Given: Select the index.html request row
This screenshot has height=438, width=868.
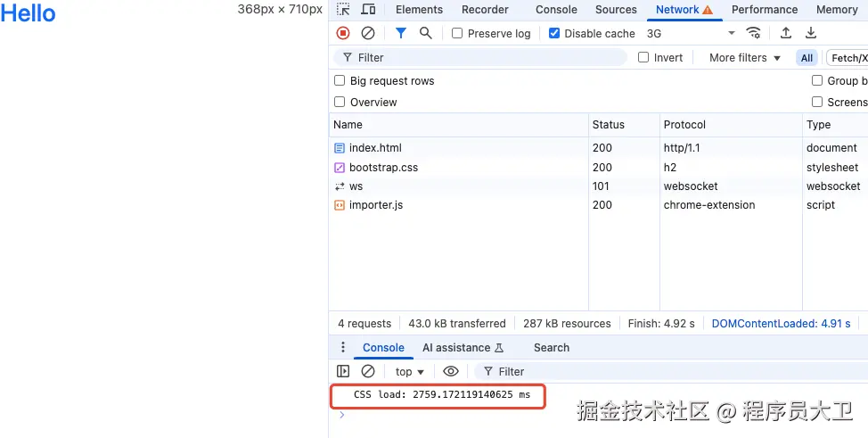Looking at the screenshot, I should coord(598,148).
